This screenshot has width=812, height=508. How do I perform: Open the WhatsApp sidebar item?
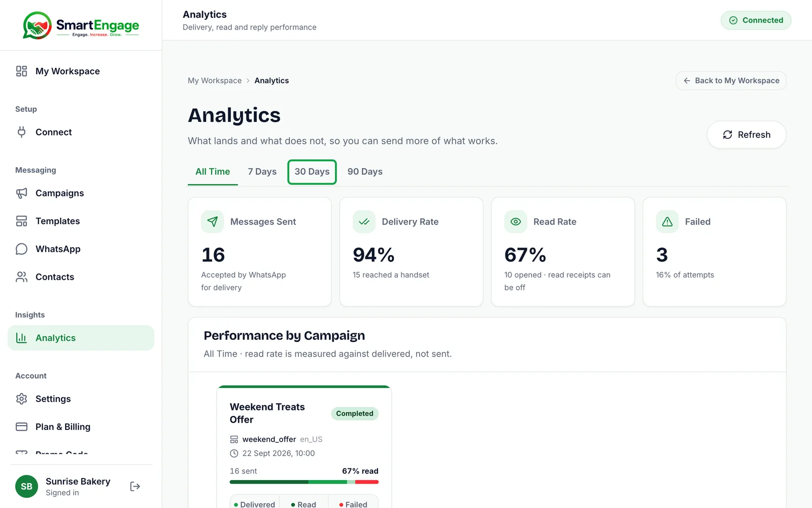pyautogui.click(x=81, y=249)
